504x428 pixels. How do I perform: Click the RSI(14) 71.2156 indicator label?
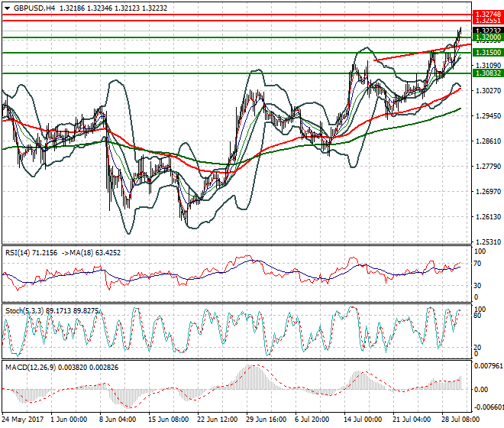[x=31, y=253]
